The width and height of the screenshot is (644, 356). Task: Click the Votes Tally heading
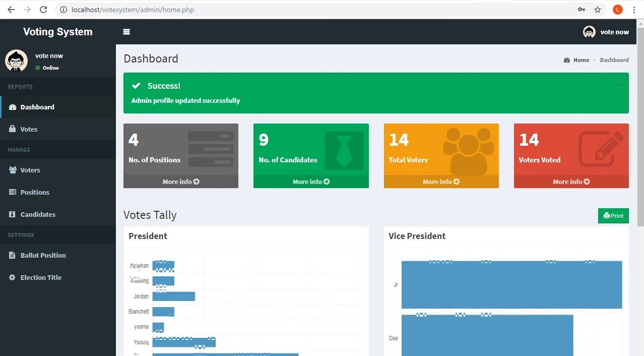tap(150, 215)
